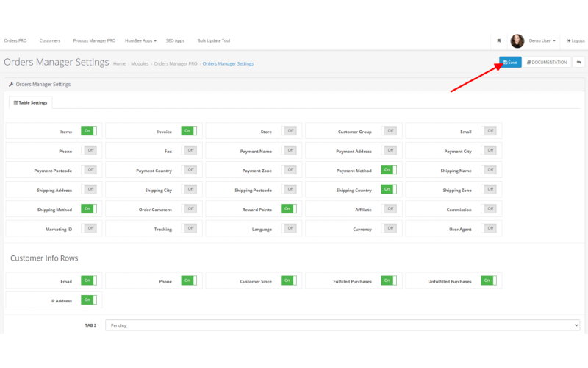Turn on Shipping City toggle
588x368 pixels.
click(x=189, y=189)
